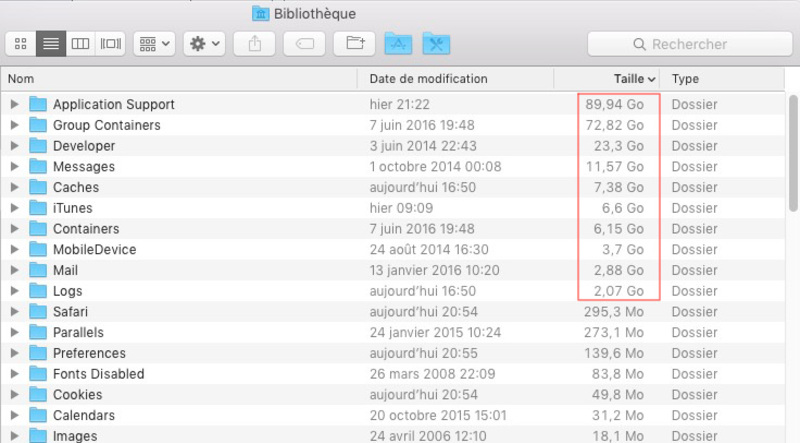Screen dimensions: 800x443
Task: Select the Application Support folder icon
Action: tap(38, 104)
